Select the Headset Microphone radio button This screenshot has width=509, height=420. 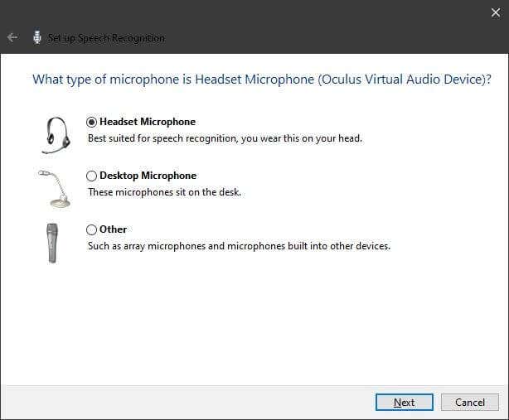tap(91, 122)
